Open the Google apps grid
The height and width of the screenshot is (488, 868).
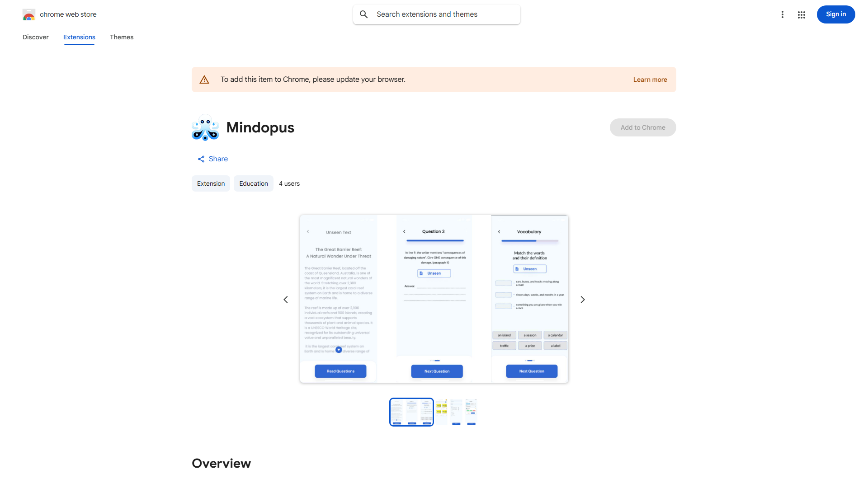click(802, 14)
